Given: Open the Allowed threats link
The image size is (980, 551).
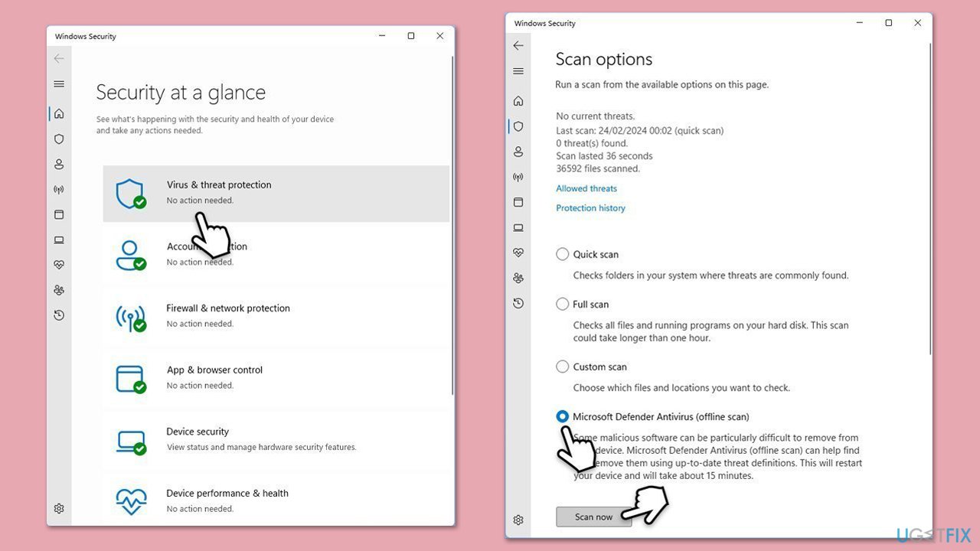Looking at the screenshot, I should point(586,188).
